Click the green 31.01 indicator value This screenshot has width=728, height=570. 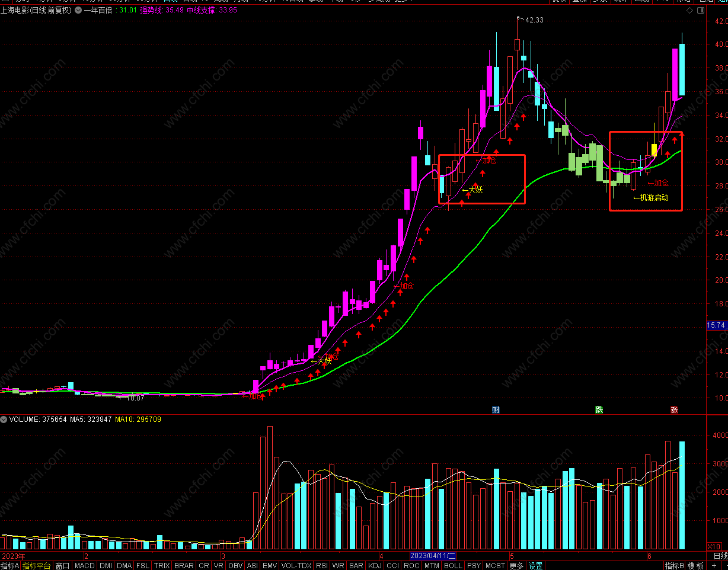click(127, 10)
